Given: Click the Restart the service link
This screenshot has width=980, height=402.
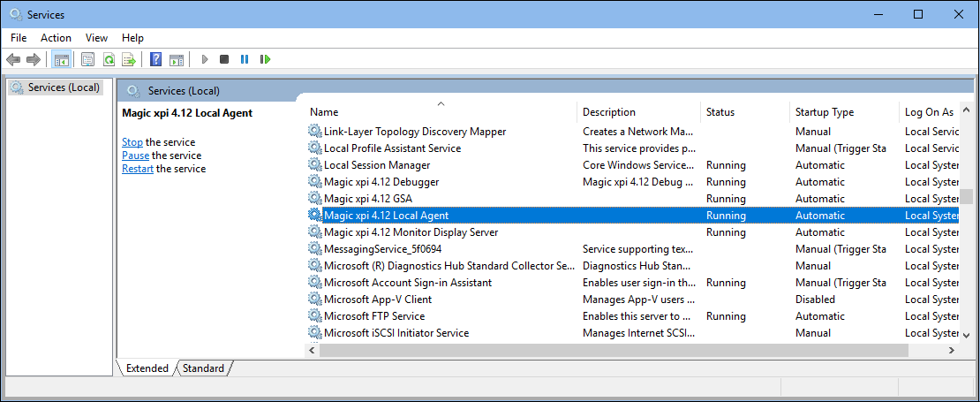Looking at the screenshot, I should click(138, 169).
